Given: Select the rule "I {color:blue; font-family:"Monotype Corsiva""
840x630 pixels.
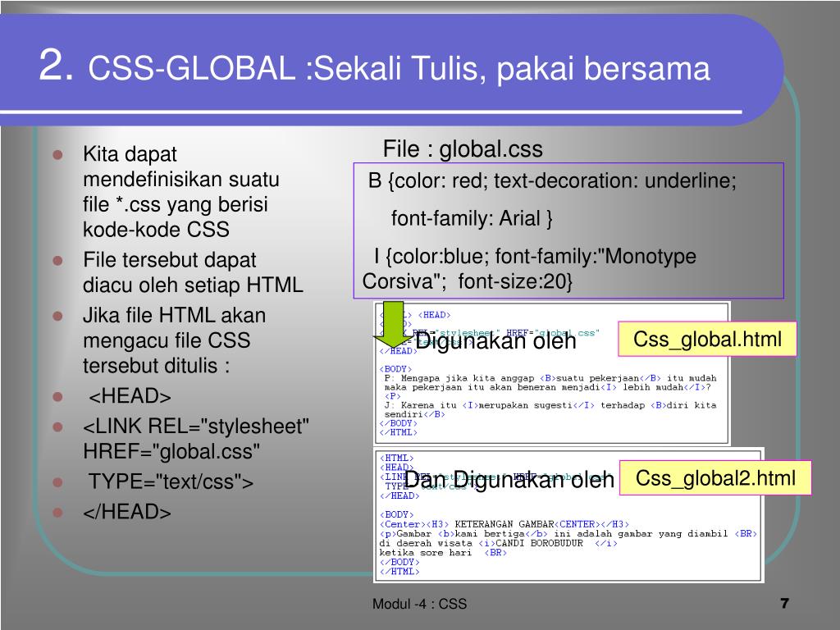Looking at the screenshot, I should coord(529,268).
